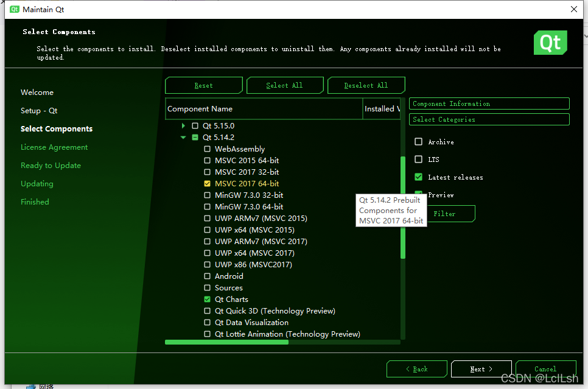Select the Qt Data Visualization row label
This screenshot has width=588, height=389.
pyautogui.click(x=251, y=322)
